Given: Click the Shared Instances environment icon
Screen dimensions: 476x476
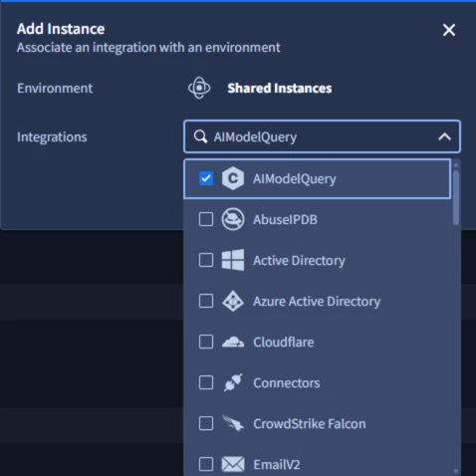Looking at the screenshot, I should (x=199, y=88).
